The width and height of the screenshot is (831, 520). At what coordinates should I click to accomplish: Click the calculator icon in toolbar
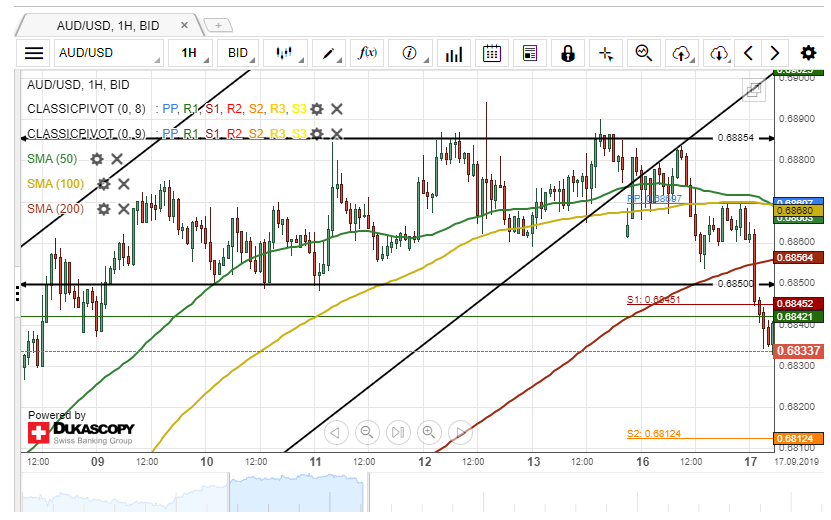pos(530,53)
